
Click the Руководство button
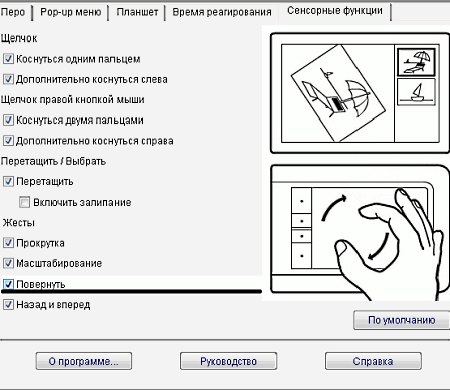point(228,361)
